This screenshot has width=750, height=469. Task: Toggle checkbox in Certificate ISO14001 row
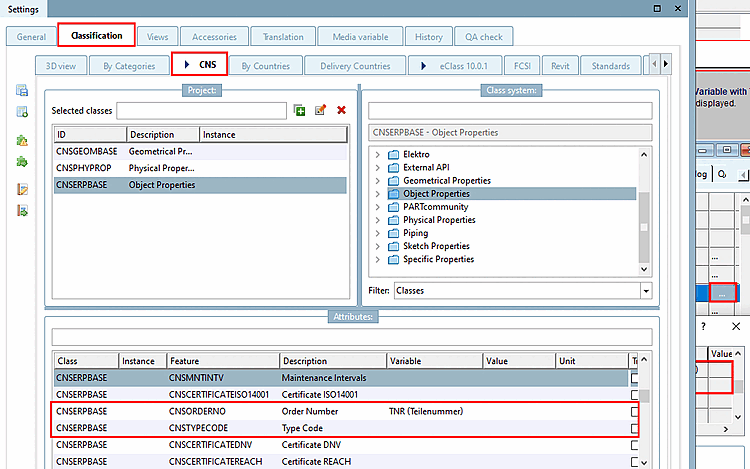(635, 395)
